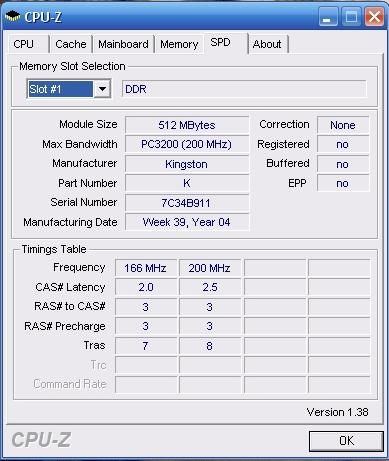This screenshot has width=389, height=461.
Task: Click the Buffered value no
Action: coord(343,164)
